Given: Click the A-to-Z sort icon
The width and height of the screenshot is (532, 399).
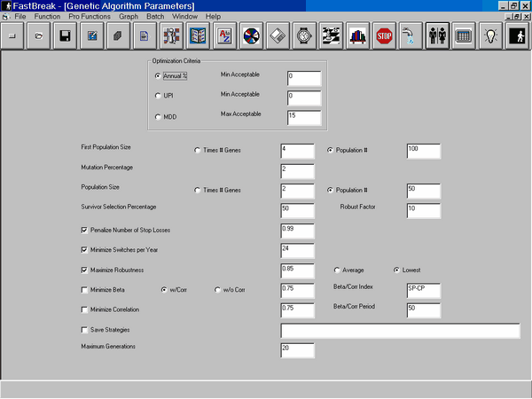Looking at the screenshot, I should (224, 37).
